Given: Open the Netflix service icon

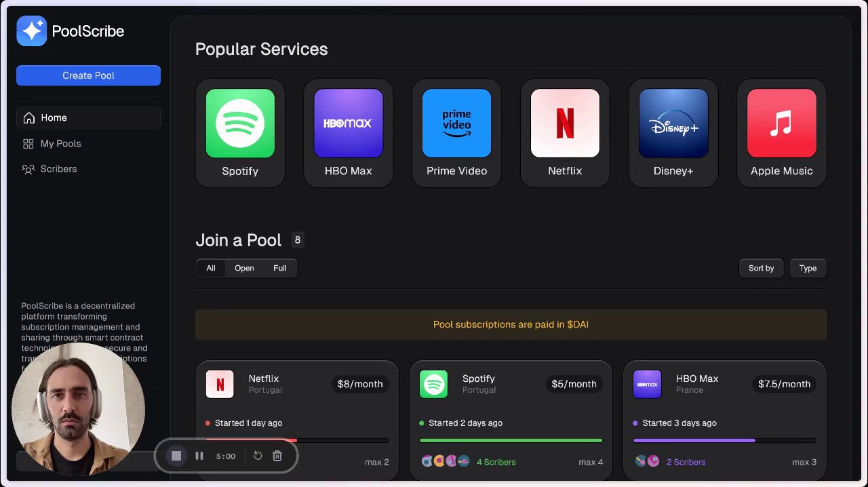Looking at the screenshot, I should pyautogui.click(x=565, y=123).
